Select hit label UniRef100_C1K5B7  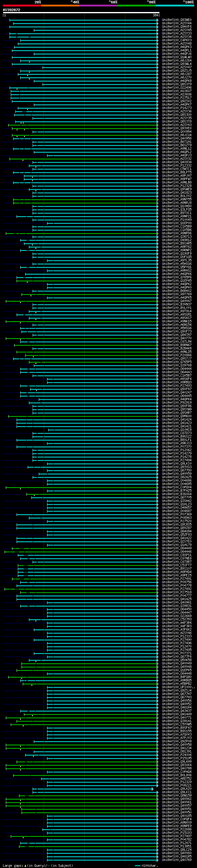click(x=177, y=375)
